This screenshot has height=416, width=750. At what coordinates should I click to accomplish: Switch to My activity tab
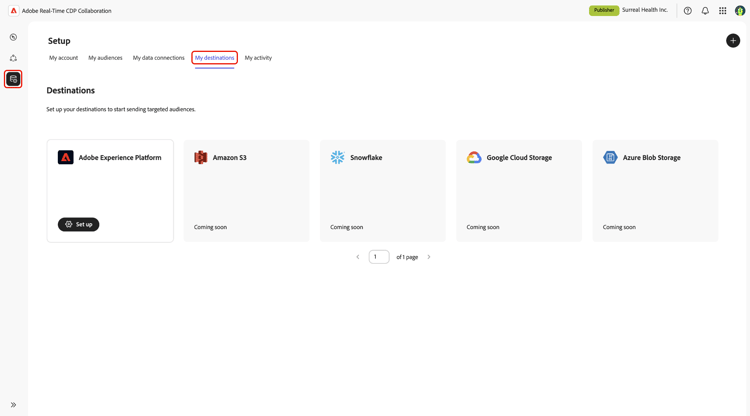tap(258, 58)
